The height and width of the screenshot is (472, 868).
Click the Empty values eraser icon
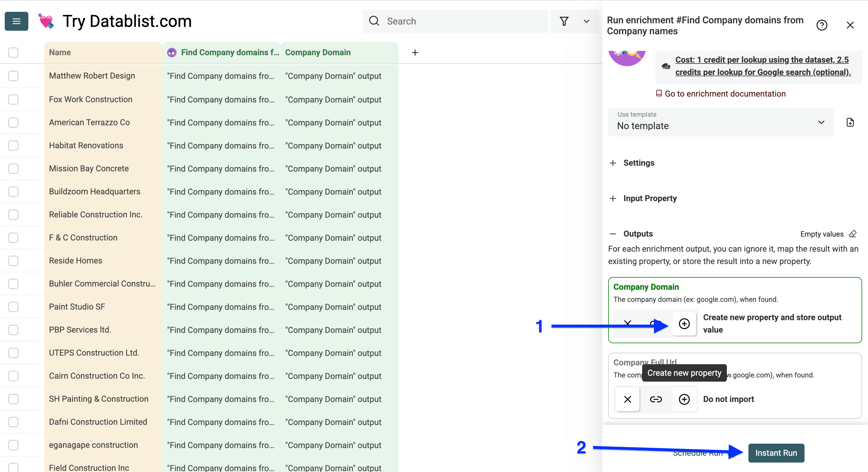[x=853, y=234]
